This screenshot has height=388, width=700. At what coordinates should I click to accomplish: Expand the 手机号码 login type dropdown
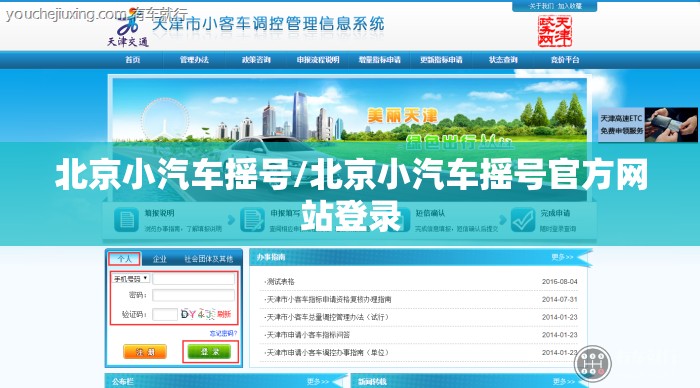point(130,279)
